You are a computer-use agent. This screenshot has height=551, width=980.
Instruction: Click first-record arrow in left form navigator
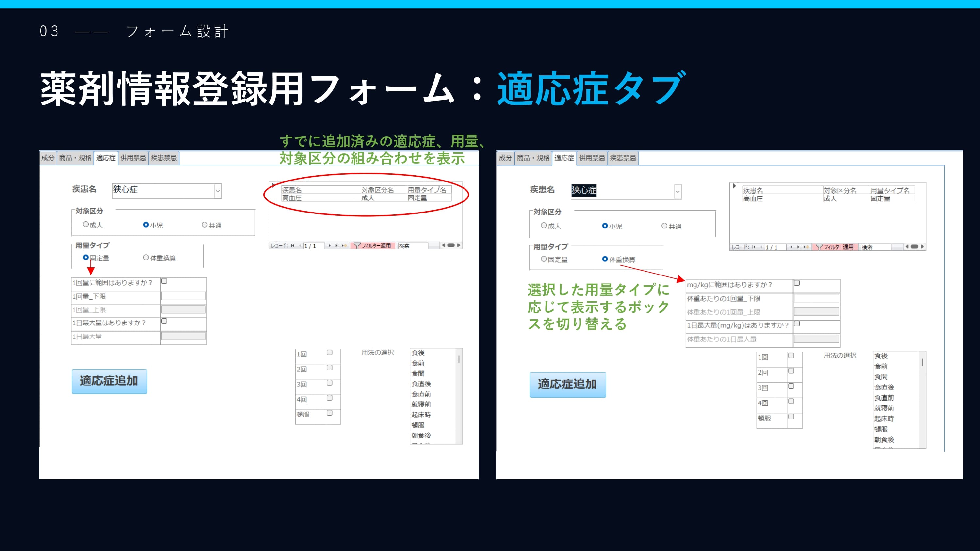(293, 246)
